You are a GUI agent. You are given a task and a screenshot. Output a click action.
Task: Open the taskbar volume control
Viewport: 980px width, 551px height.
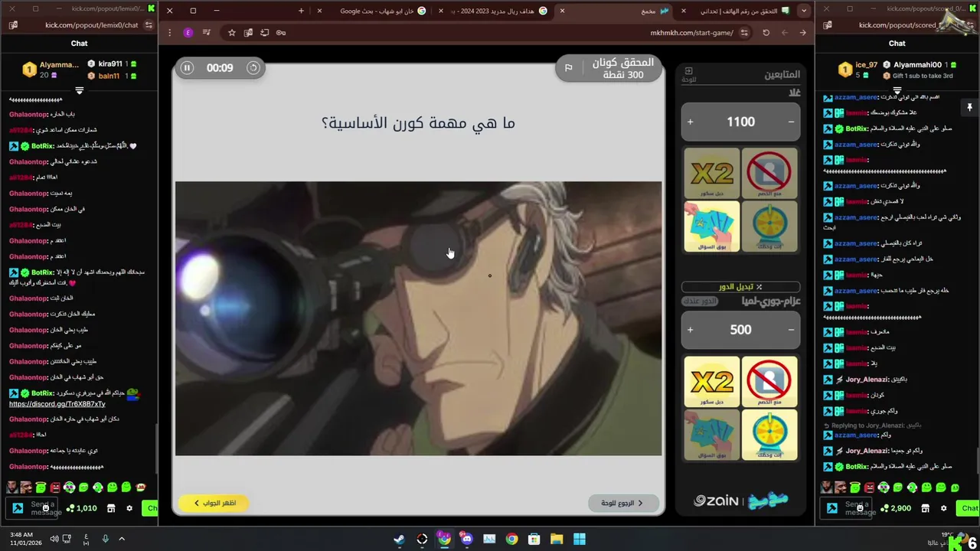54,539
